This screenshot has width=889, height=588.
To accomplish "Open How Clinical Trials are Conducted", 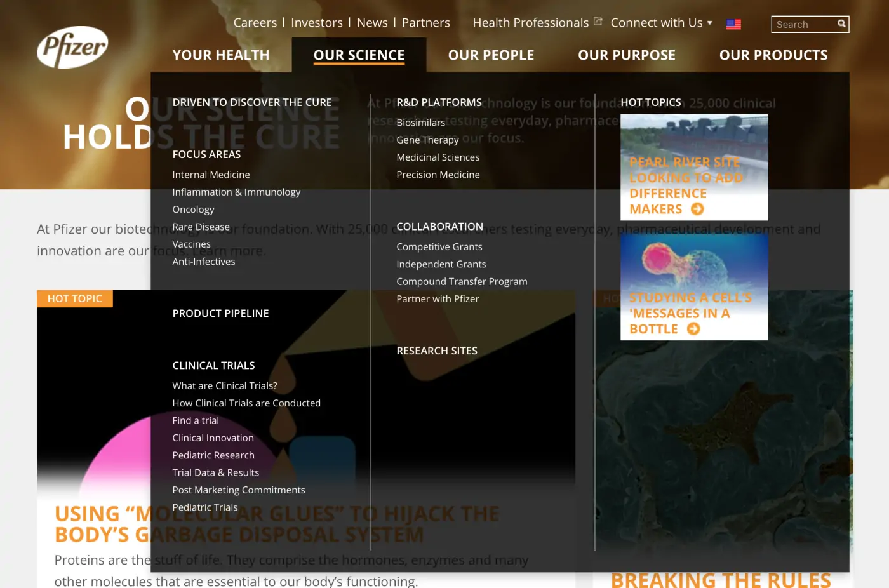I will click(x=246, y=403).
